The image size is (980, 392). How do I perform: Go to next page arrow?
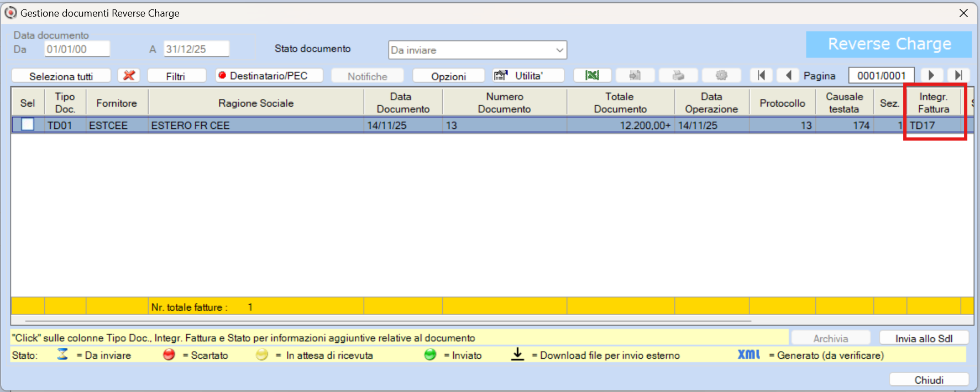point(931,76)
